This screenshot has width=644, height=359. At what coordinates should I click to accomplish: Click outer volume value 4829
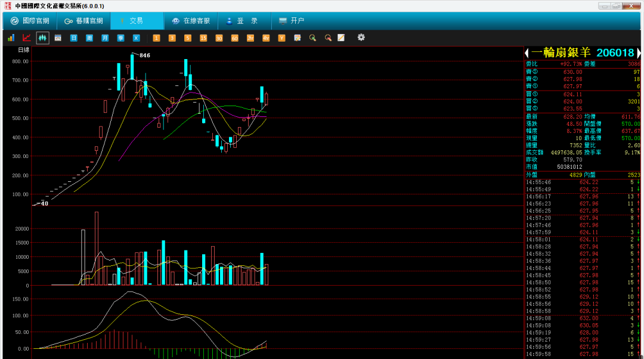pos(576,175)
